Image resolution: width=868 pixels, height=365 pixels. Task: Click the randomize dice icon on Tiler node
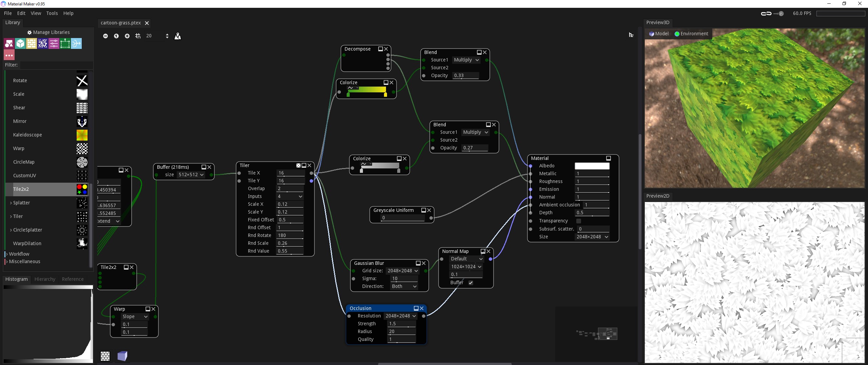[x=298, y=166]
